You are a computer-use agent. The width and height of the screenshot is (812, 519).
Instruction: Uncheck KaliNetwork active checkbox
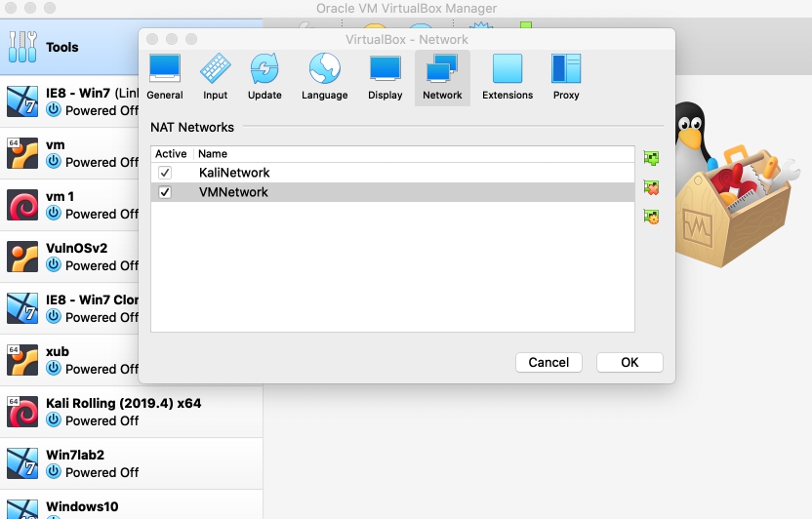coord(165,173)
